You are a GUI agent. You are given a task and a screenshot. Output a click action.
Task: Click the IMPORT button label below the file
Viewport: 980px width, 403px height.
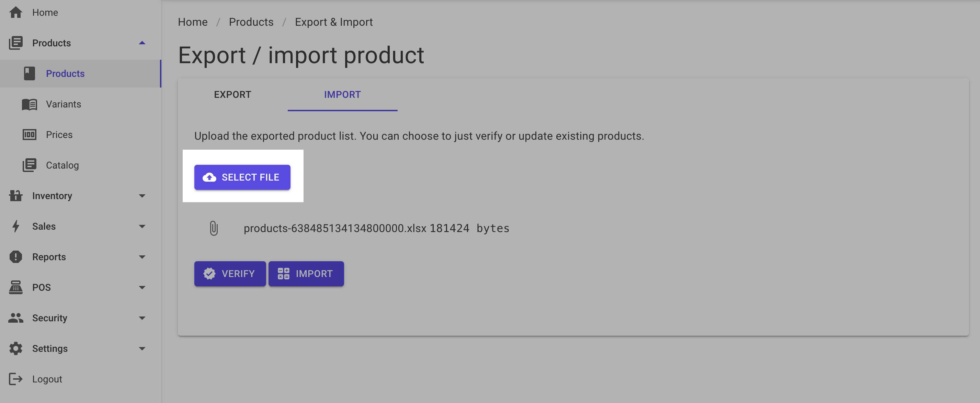[314, 274]
